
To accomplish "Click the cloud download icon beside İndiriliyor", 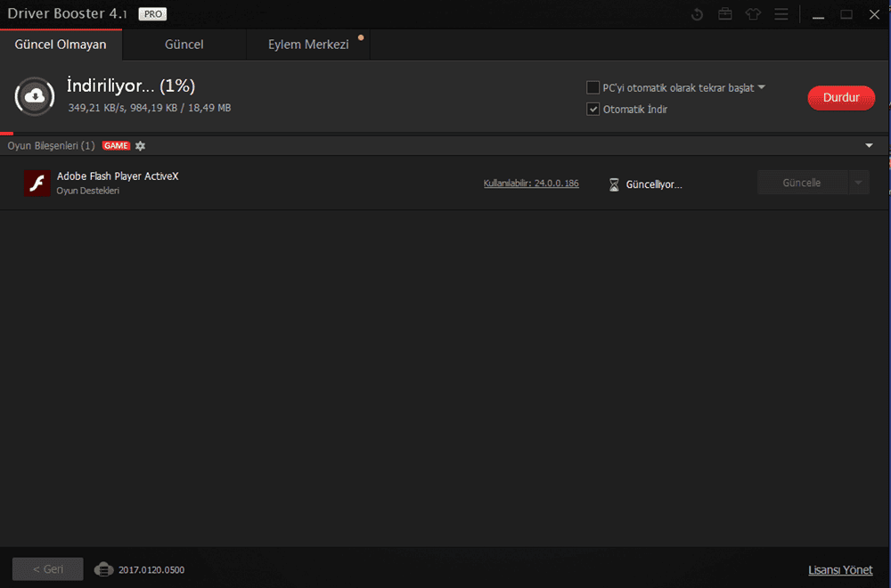I will (x=35, y=95).
